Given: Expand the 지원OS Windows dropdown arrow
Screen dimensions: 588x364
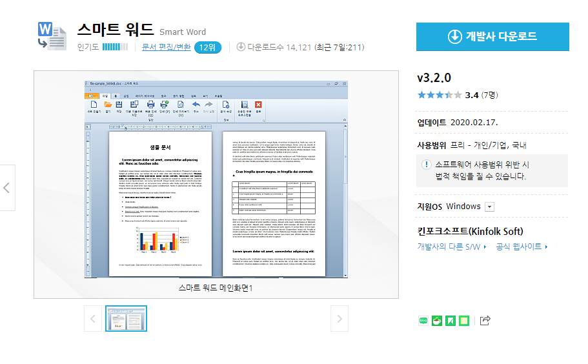Looking at the screenshot, I should (x=489, y=207).
